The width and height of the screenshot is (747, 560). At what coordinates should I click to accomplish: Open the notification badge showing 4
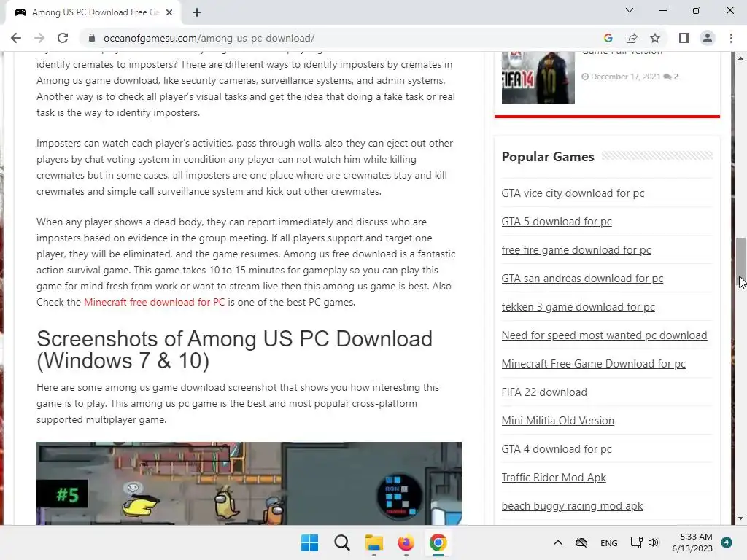(x=727, y=542)
